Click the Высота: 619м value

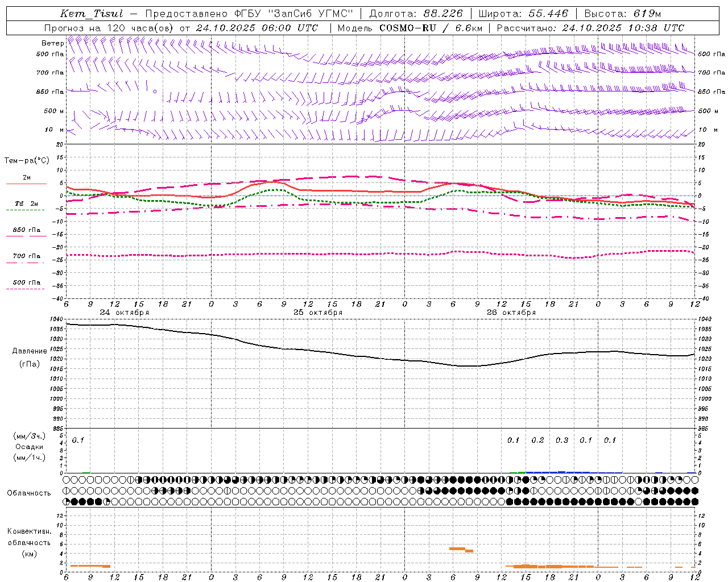[x=623, y=14]
